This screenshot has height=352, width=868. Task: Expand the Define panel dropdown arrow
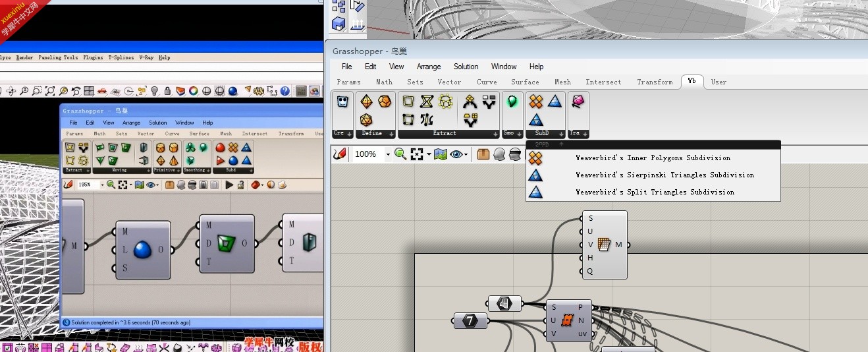393,134
